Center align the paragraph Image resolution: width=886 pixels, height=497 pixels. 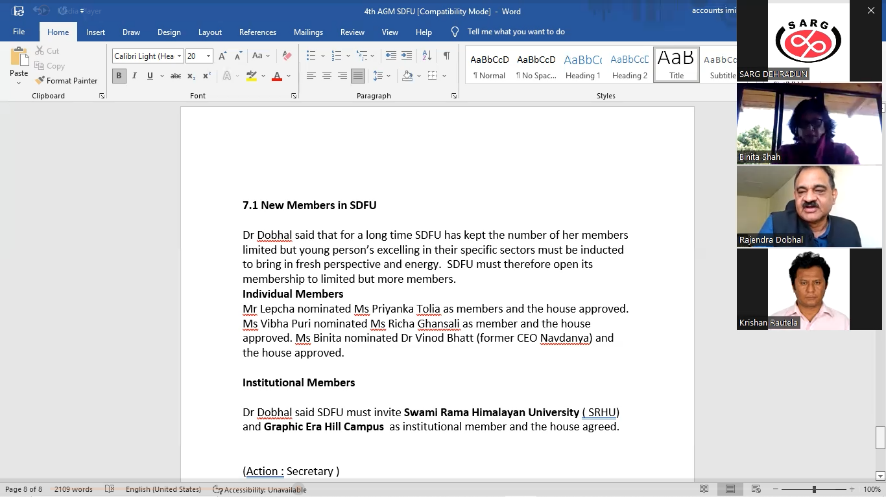[326, 76]
